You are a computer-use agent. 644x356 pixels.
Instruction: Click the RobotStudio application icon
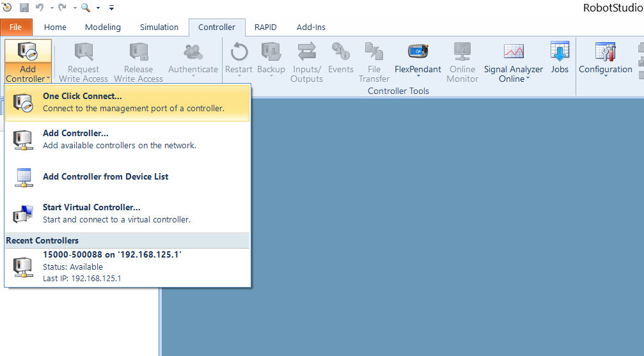[x=7, y=8]
